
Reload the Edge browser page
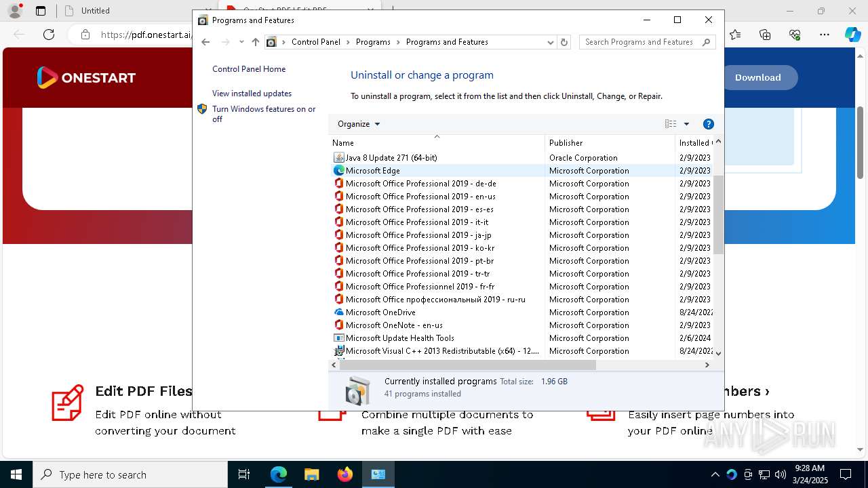click(49, 35)
